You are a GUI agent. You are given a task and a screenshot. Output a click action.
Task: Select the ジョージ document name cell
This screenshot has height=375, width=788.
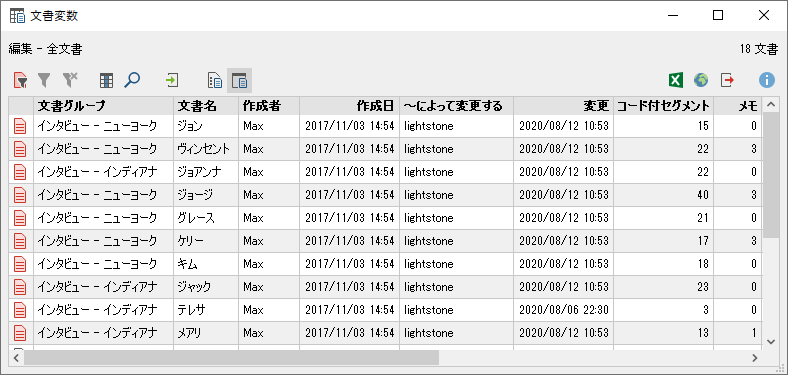click(206, 195)
